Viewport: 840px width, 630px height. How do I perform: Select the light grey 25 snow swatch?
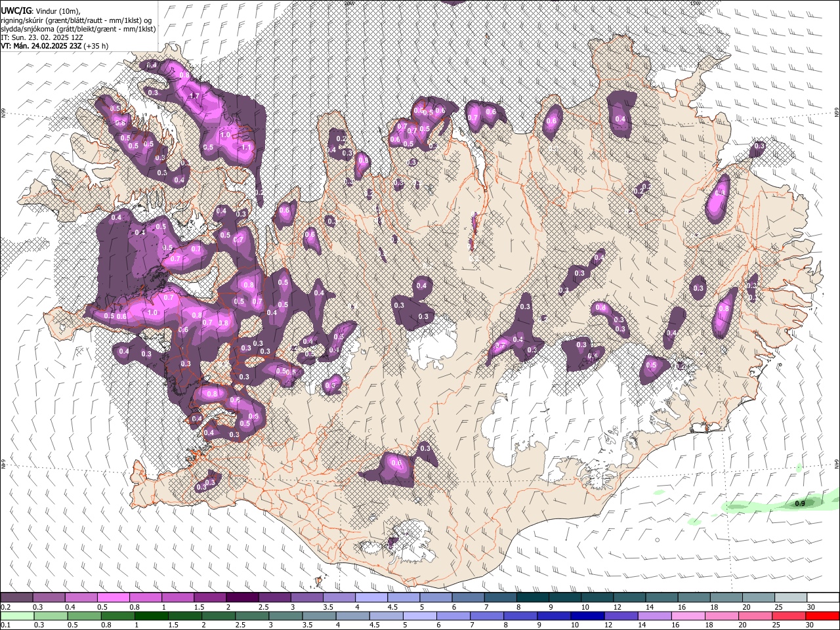coord(790,598)
